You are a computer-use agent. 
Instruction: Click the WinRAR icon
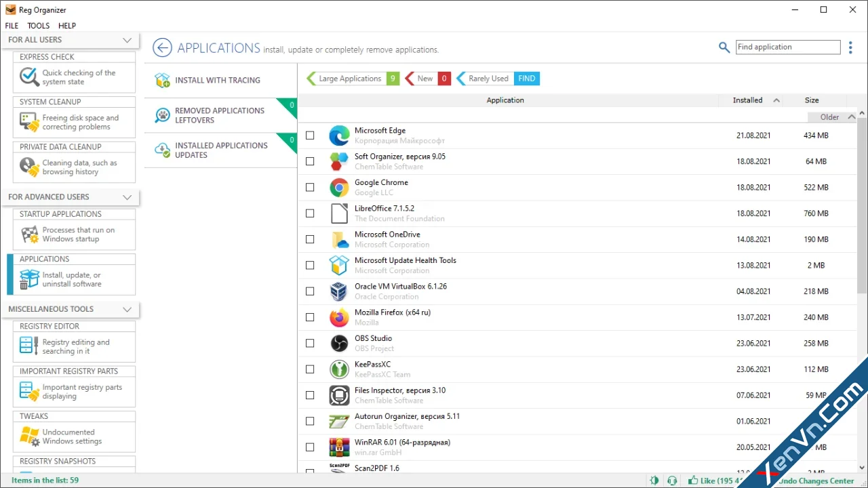click(x=339, y=447)
